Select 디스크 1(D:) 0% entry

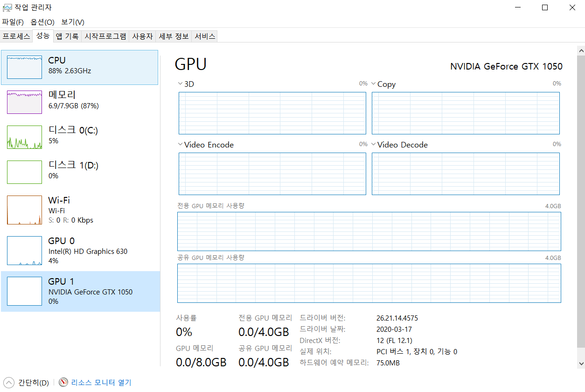(x=80, y=172)
